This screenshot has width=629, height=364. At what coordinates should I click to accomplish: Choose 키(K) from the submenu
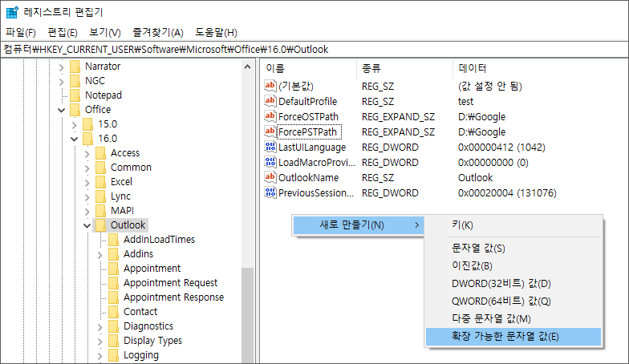513,224
